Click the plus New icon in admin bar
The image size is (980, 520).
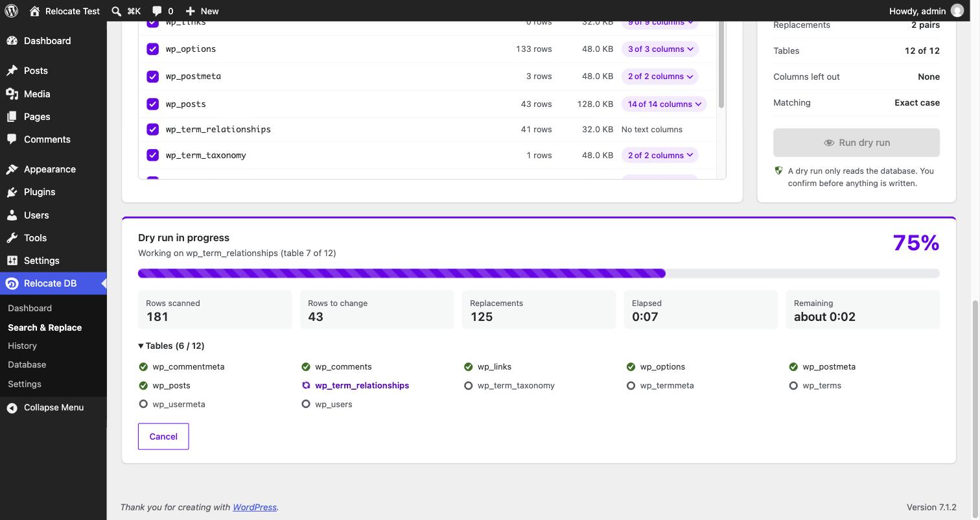click(x=190, y=11)
